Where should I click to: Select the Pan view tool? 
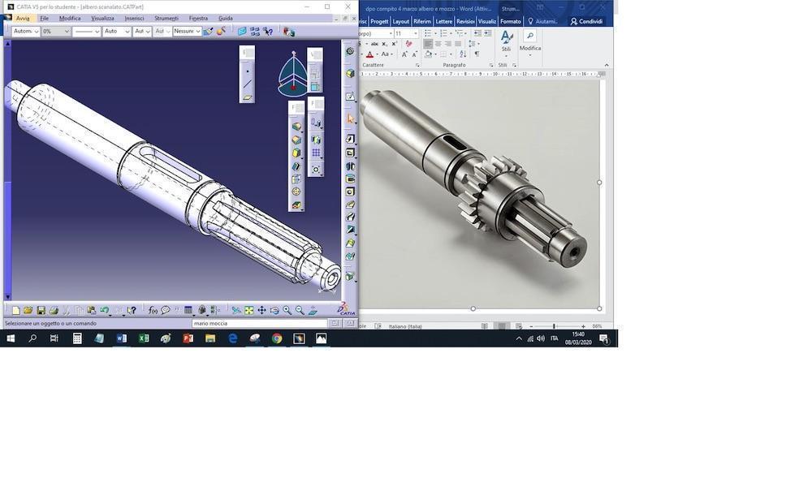[261, 310]
